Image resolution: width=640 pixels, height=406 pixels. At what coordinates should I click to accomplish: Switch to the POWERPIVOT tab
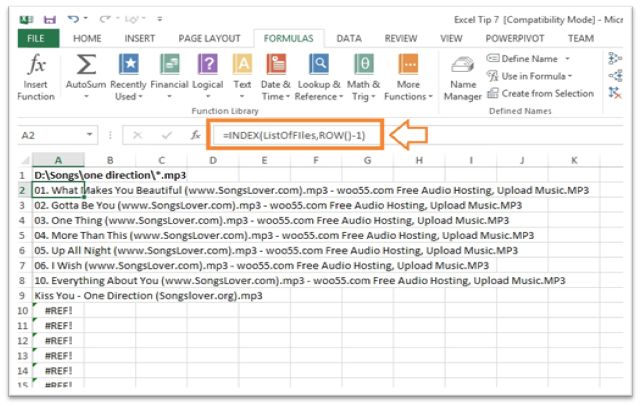(515, 39)
